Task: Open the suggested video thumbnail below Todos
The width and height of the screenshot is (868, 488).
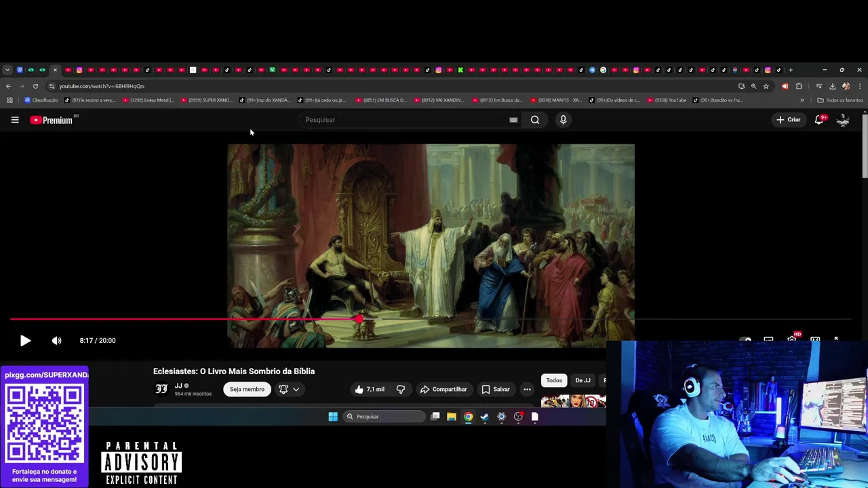Action: coord(574,401)
